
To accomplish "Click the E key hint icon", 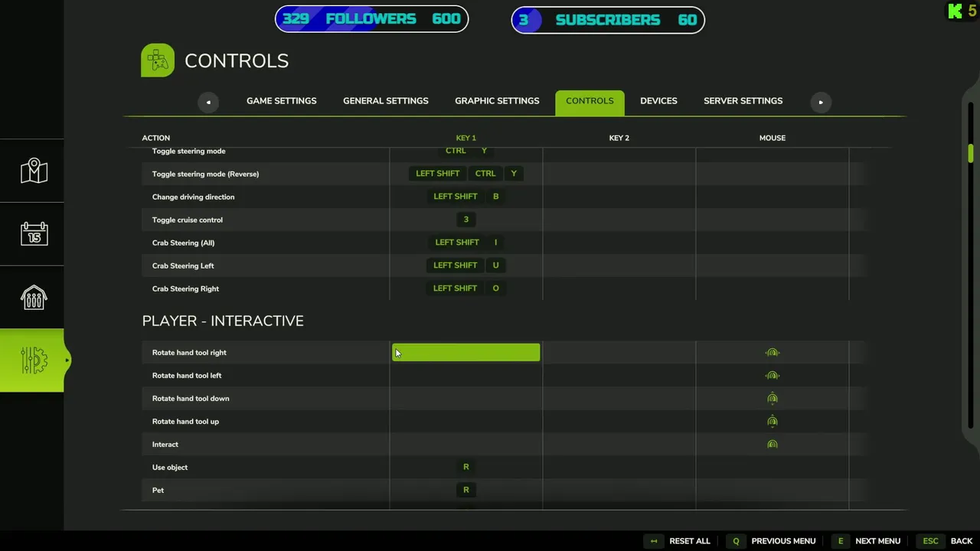I will [x=840, y=541].
